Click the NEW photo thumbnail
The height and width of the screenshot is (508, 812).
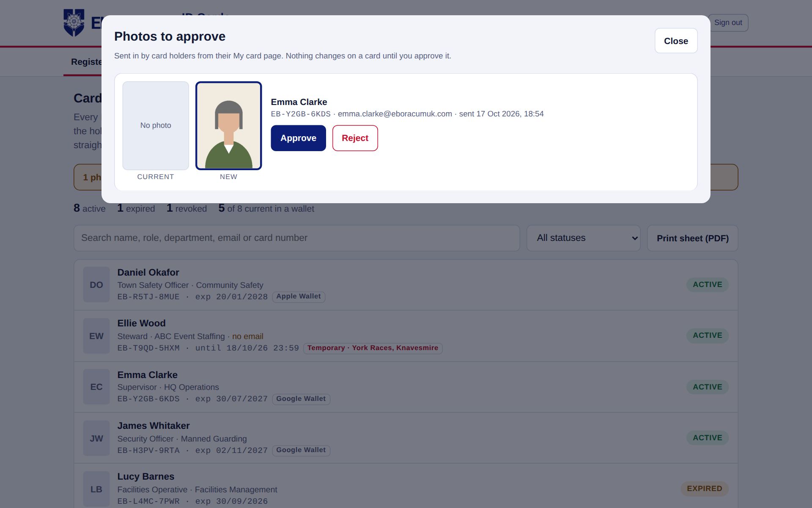228,125
